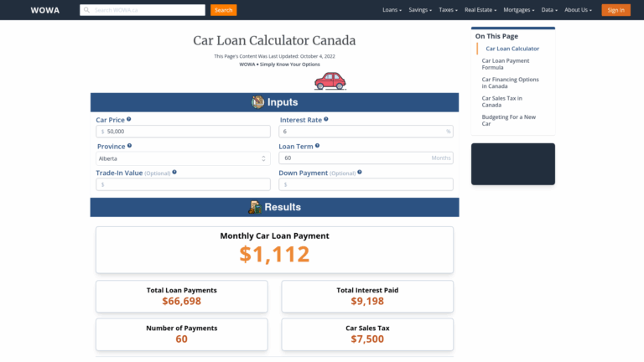Click the Sign In button
Viewport: 644px width, 362px height.
tap(615, 10)
